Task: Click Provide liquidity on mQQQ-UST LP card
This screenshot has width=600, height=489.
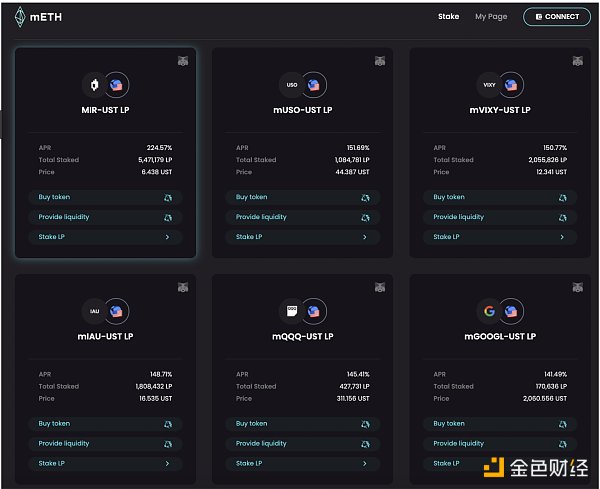Action: (x=303, y=444)
